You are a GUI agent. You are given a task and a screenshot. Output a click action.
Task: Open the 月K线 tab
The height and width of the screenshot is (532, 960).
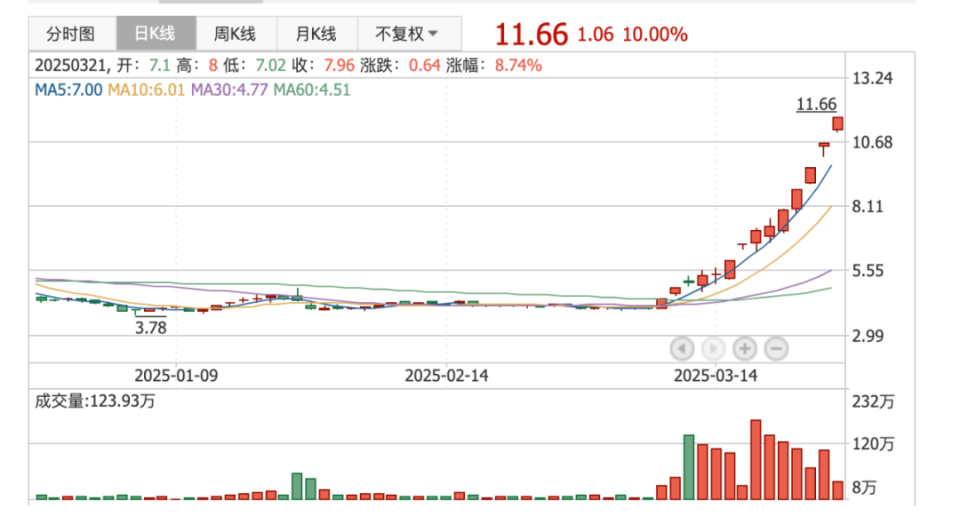tap(317, 34)
